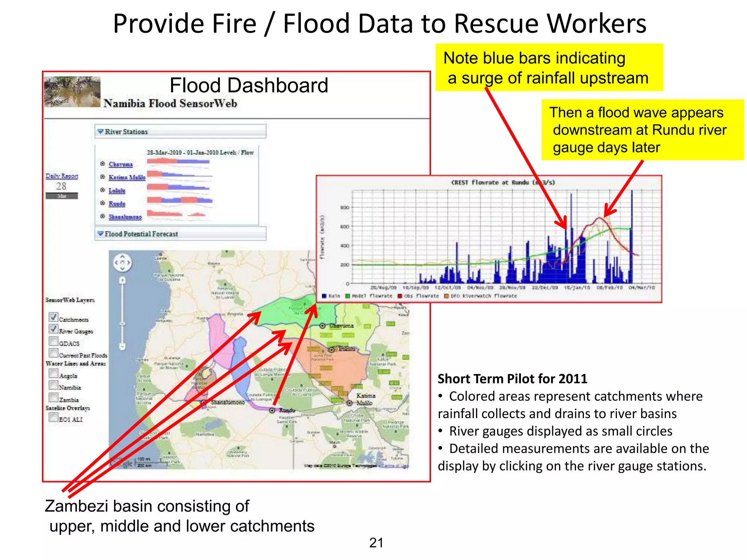This screenshot has height=560, width=747.
Task: Click the Rundu river gauge marker on the map
Action: (x=272, y=410)
